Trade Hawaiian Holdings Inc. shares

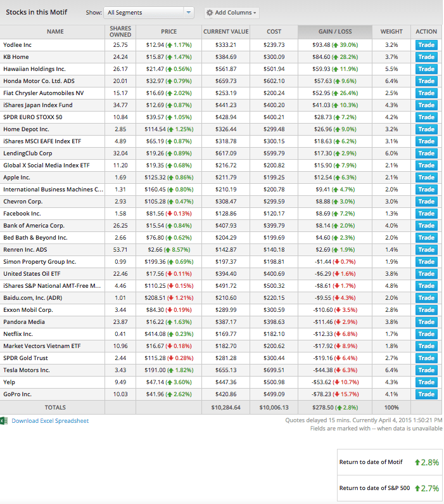point(426,69)
